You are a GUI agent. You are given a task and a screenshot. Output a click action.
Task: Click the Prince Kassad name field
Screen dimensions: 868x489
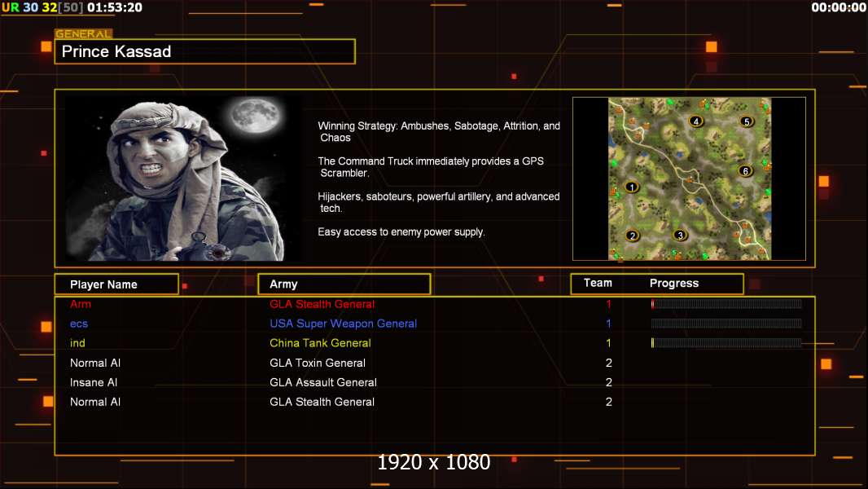tap(205, 51)
